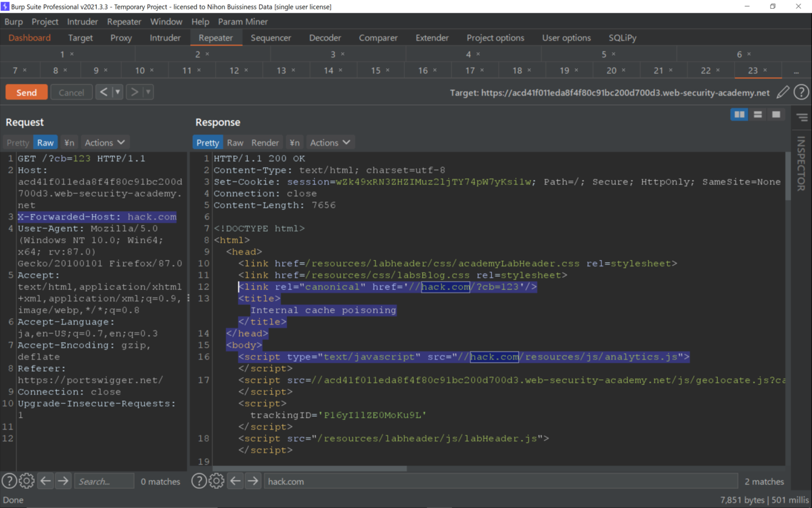
Task: Go to previous match in Request search
Action: 45,481
